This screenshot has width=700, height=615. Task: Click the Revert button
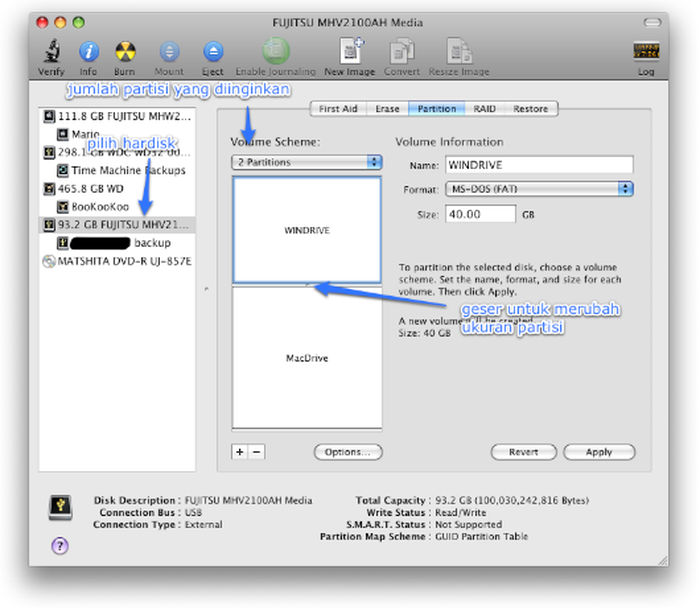tap(524, 452)
